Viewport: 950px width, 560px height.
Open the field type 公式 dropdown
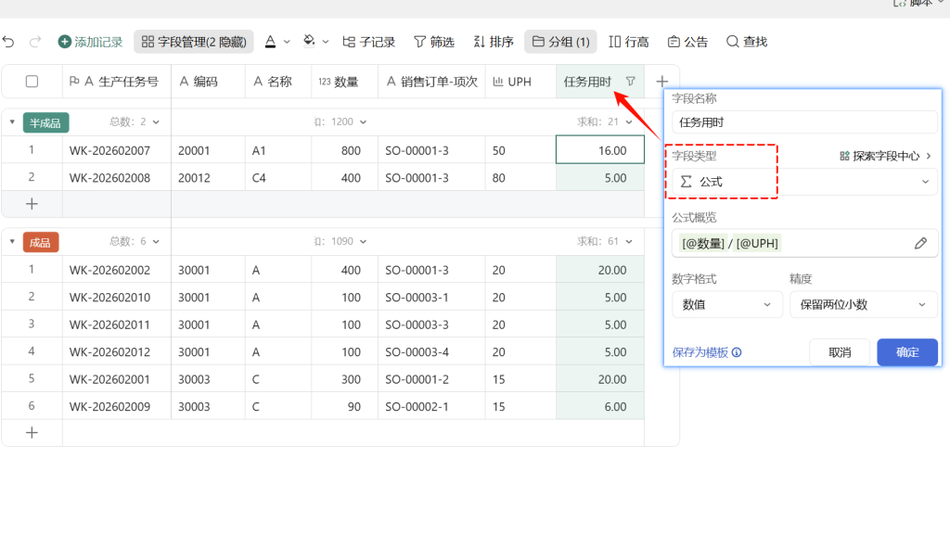click(804, 182)
